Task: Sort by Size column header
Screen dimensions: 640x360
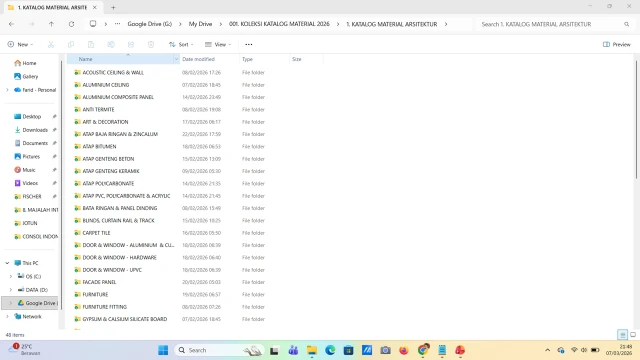Action: (x=307, y=59)
